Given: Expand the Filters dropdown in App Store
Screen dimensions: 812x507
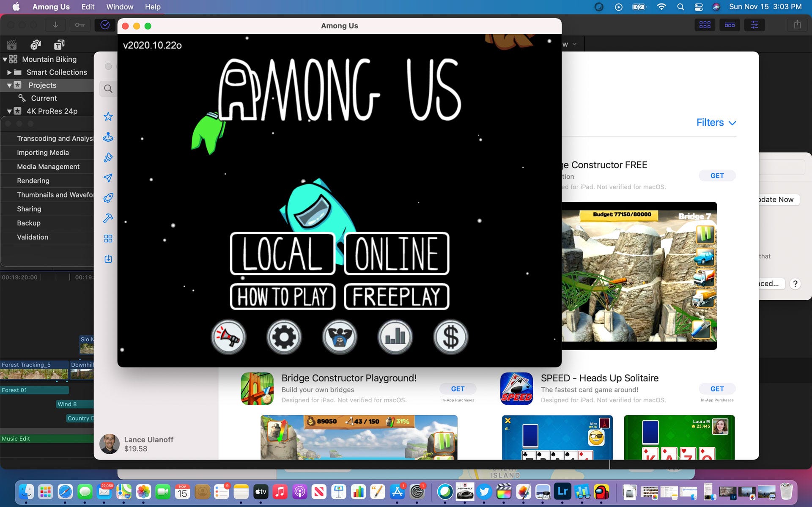Looking at the screenshot, I should point(716,123).
